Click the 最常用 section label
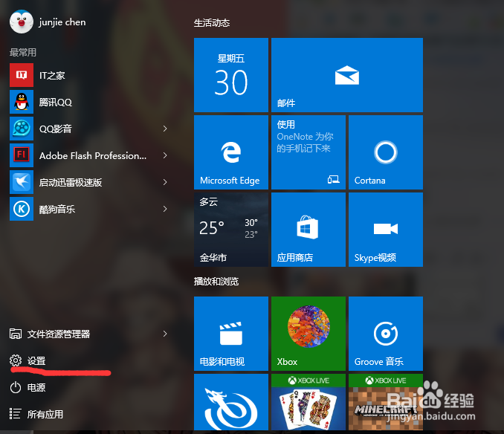This screenshot has height=434, width=504. 23,52
